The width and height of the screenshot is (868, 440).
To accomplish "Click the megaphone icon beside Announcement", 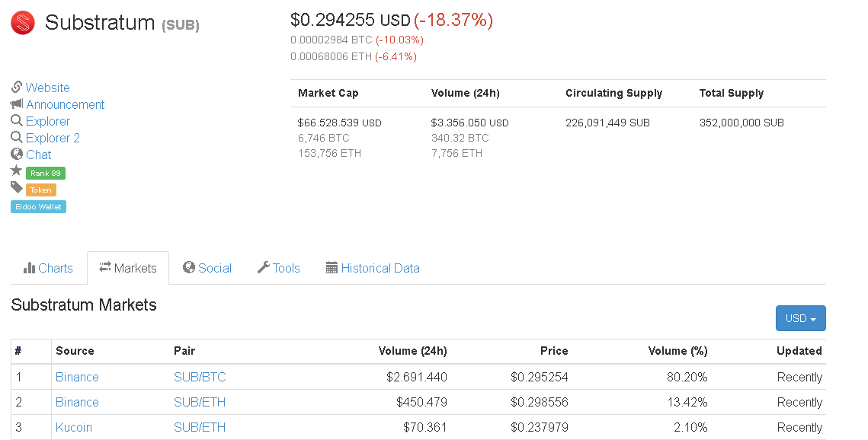I will 17,104.
